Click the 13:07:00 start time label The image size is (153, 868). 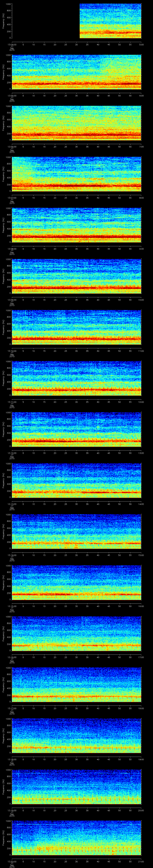click(x=12, y=198)
